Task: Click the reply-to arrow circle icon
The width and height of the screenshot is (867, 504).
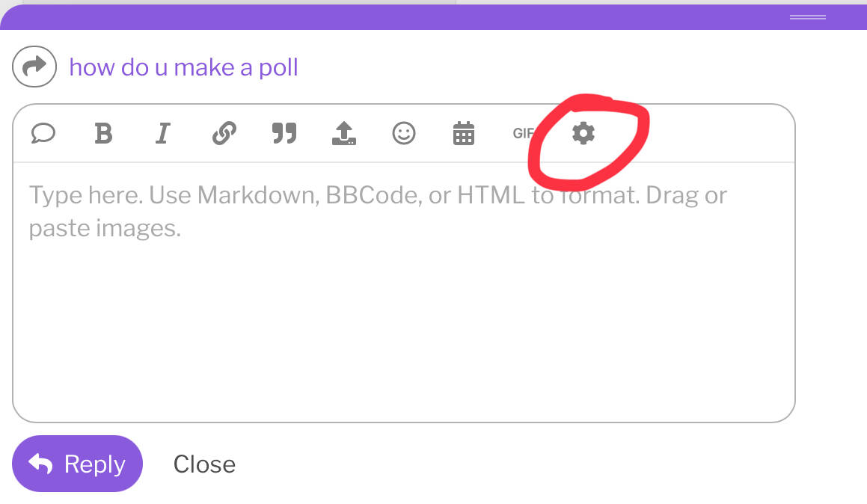Action: tap(34, 67)
